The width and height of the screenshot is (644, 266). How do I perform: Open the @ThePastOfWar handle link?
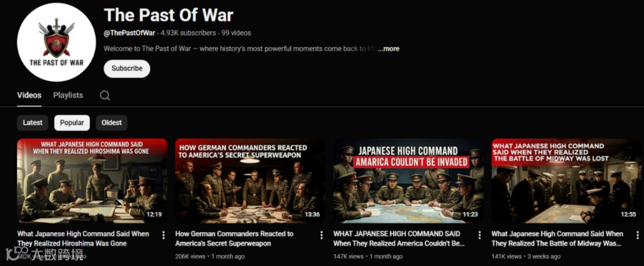129,33
